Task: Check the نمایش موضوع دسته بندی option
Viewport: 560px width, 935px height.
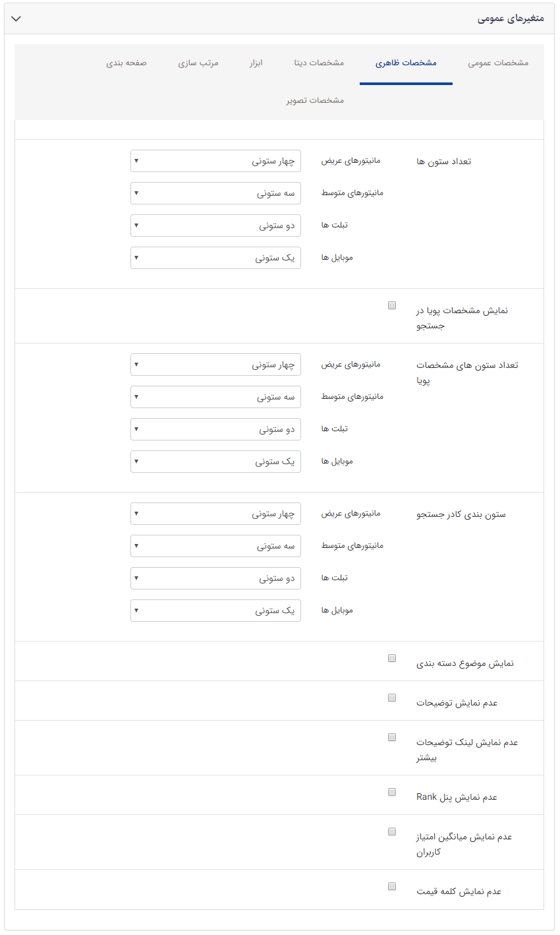Action: (392, 657)
